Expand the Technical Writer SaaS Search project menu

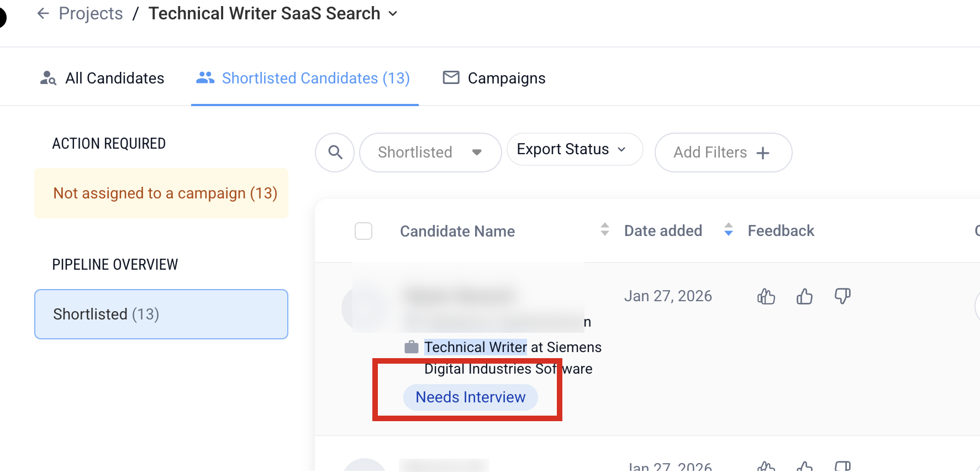click(x=393, y=14)
